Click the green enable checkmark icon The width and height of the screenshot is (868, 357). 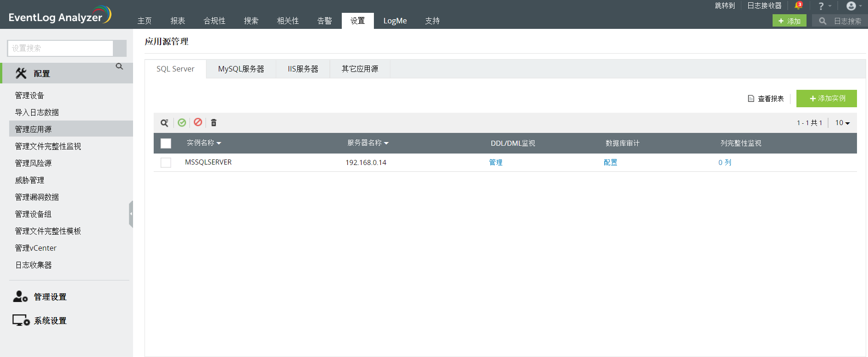(x=182, y=122)
